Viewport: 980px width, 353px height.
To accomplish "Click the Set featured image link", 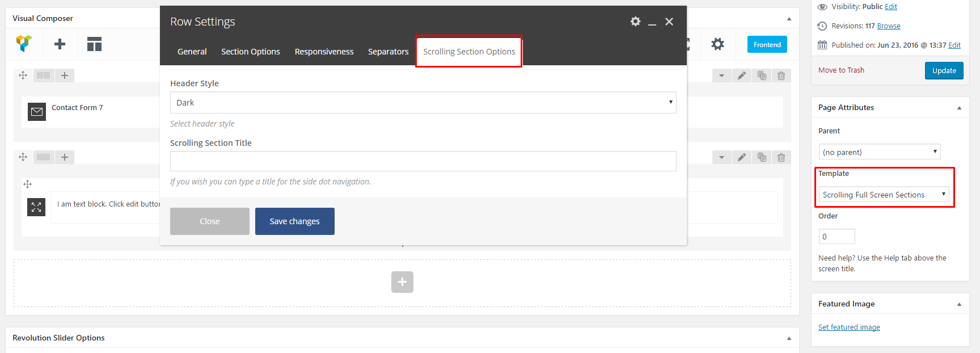I will pos(849,327).
